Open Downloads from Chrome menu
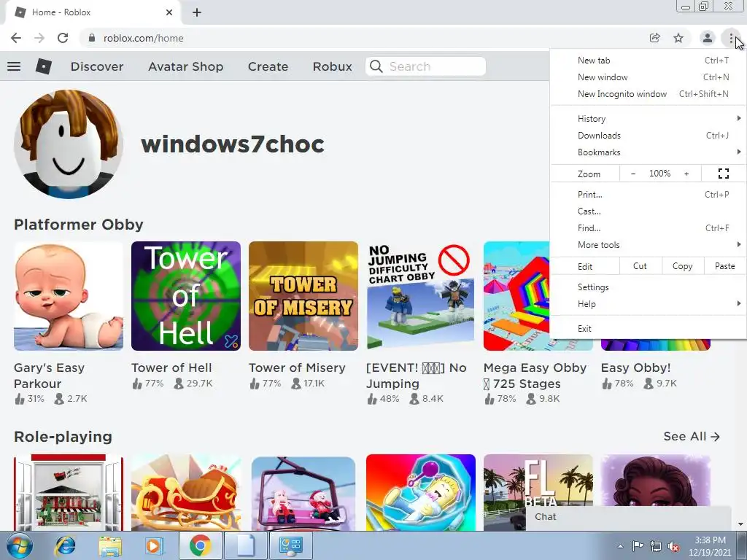The width and height of the screenshot is (747, 560). (x=648, y=135)
